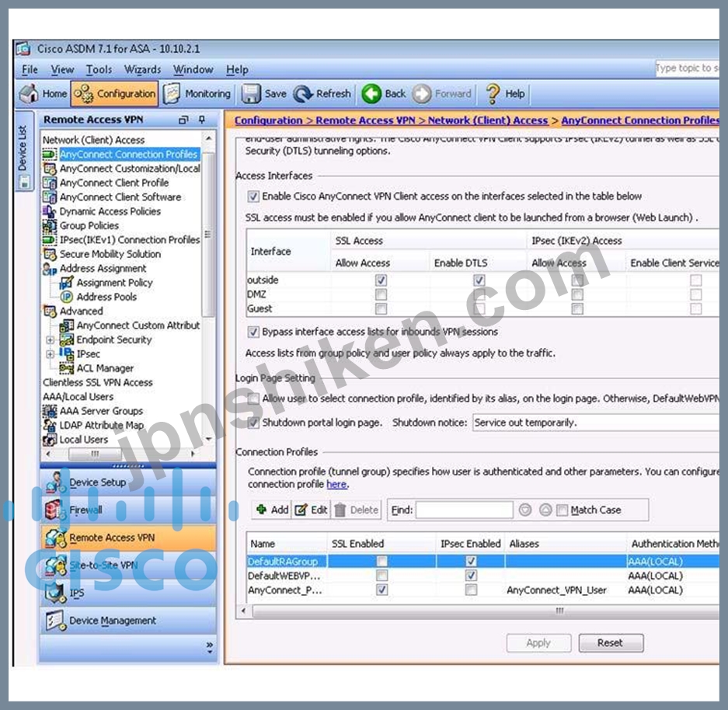728x710 pixels.
Task: Toggle Bypass interface access lists checkbox
Action: tap(253, 332)
